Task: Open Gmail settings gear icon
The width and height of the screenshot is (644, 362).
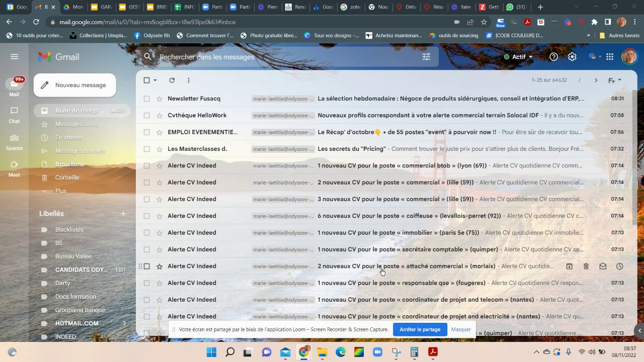Action: click(x=572, y=57)
